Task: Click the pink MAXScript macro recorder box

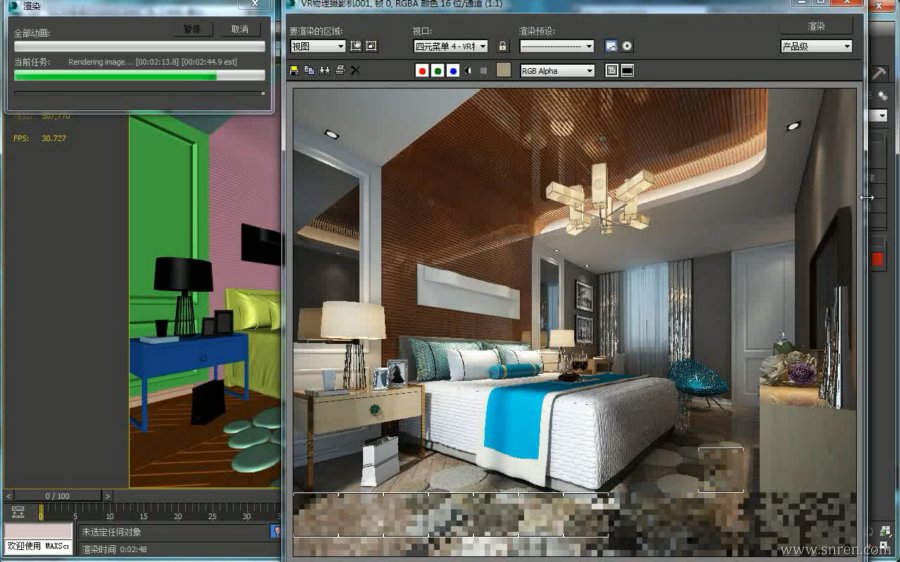Action: (x=38, y=531)
